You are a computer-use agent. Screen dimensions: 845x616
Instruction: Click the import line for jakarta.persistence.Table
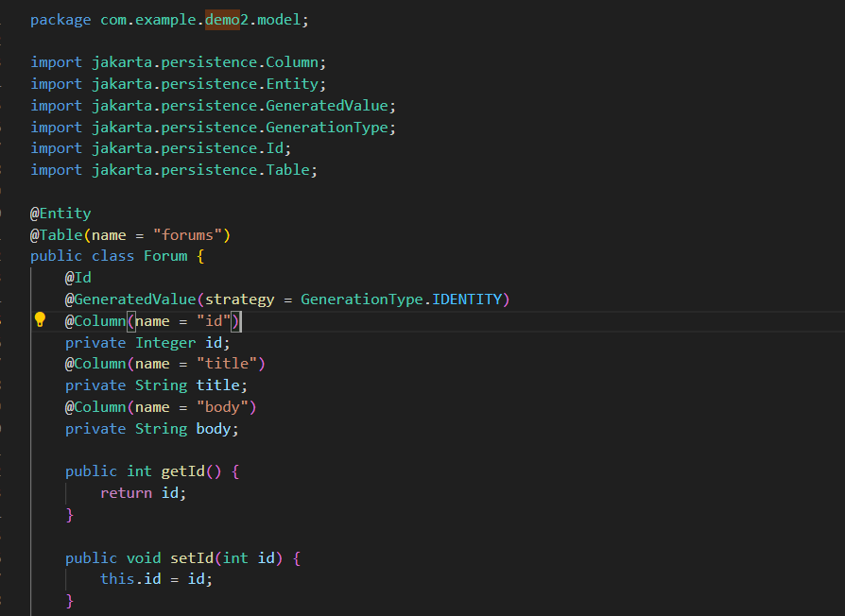click(174, 170)
